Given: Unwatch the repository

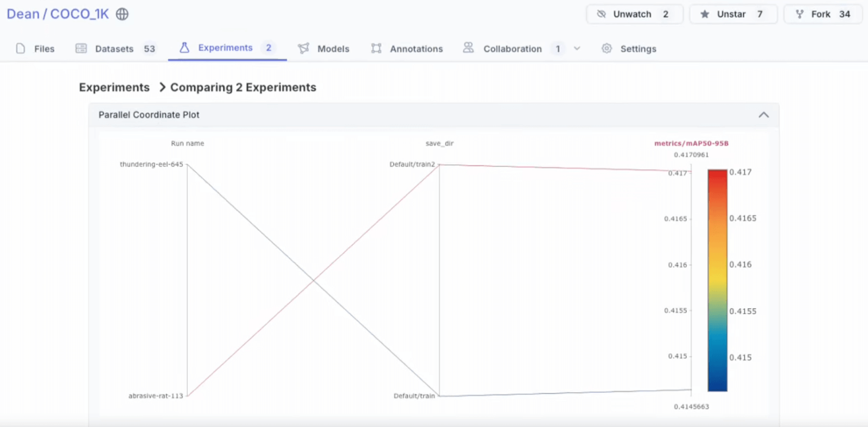Looking at the screenshot, I should [x=632, y=14].
